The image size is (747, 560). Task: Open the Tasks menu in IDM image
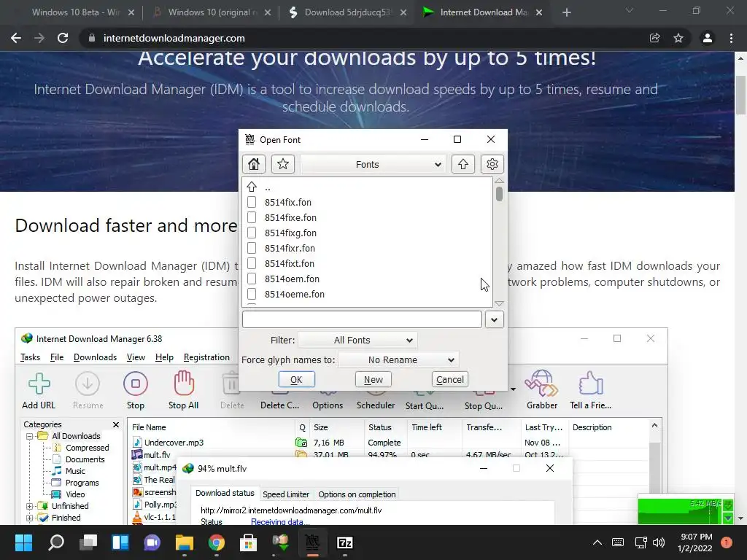point(30,357)
